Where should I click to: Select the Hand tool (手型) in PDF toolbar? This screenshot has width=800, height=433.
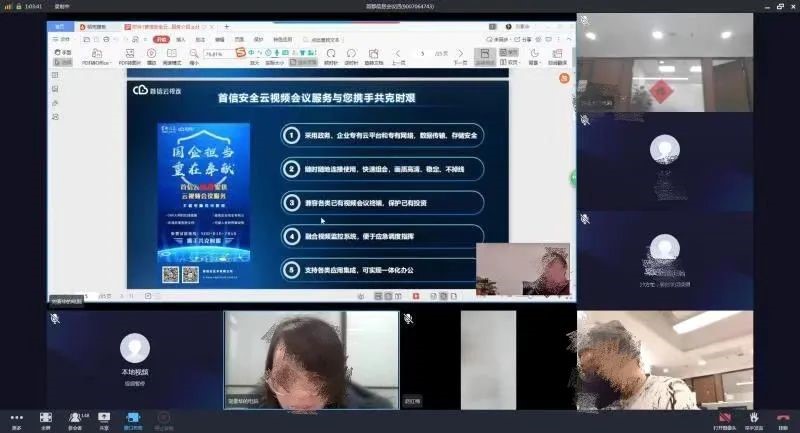[63, 52]
